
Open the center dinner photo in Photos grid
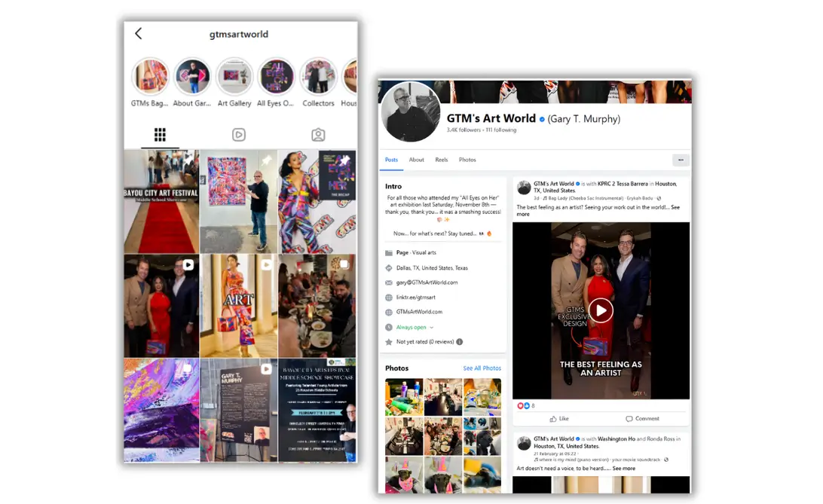(x=443, y=436)
